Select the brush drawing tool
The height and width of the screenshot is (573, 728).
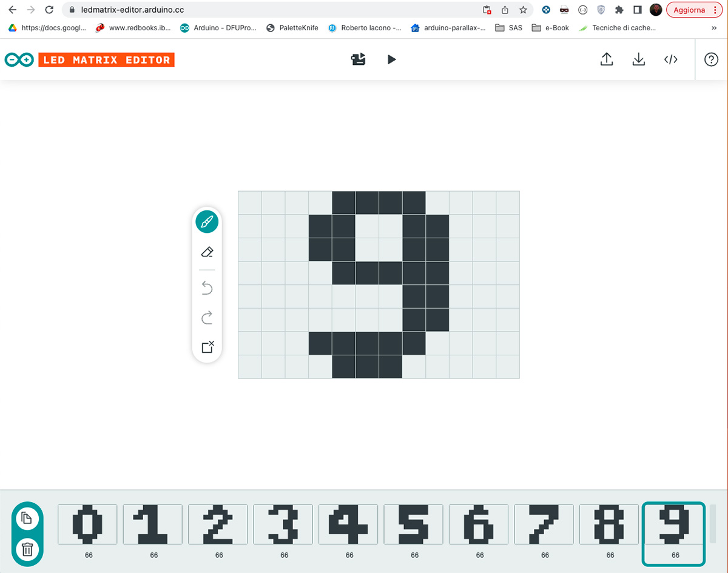(x=207, y=222)
